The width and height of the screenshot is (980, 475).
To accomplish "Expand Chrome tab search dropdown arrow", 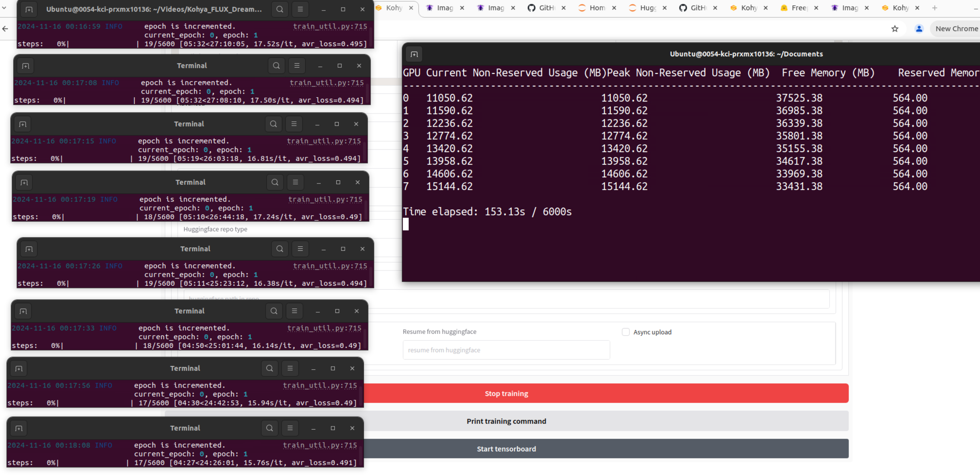I will pos(4,7).
